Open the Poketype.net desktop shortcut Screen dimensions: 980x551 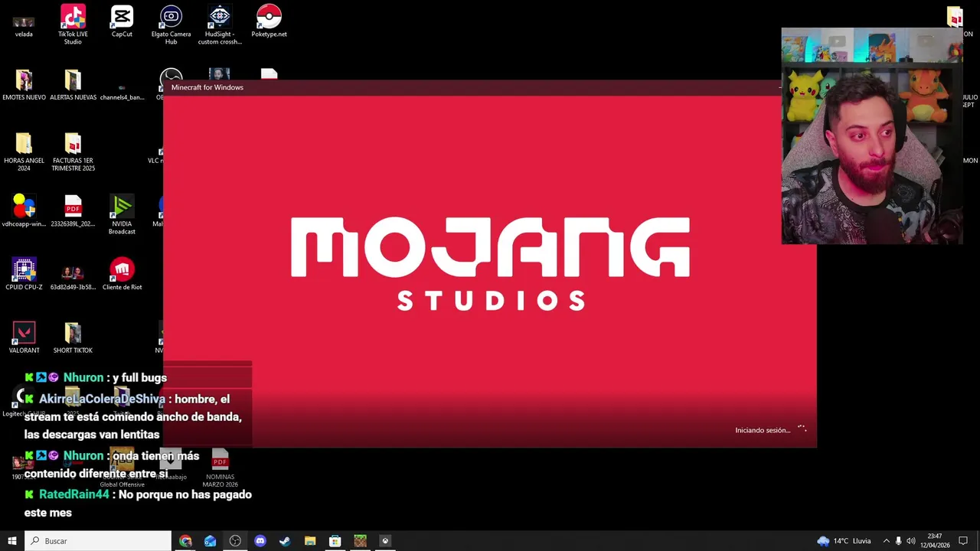coord(269,21)
